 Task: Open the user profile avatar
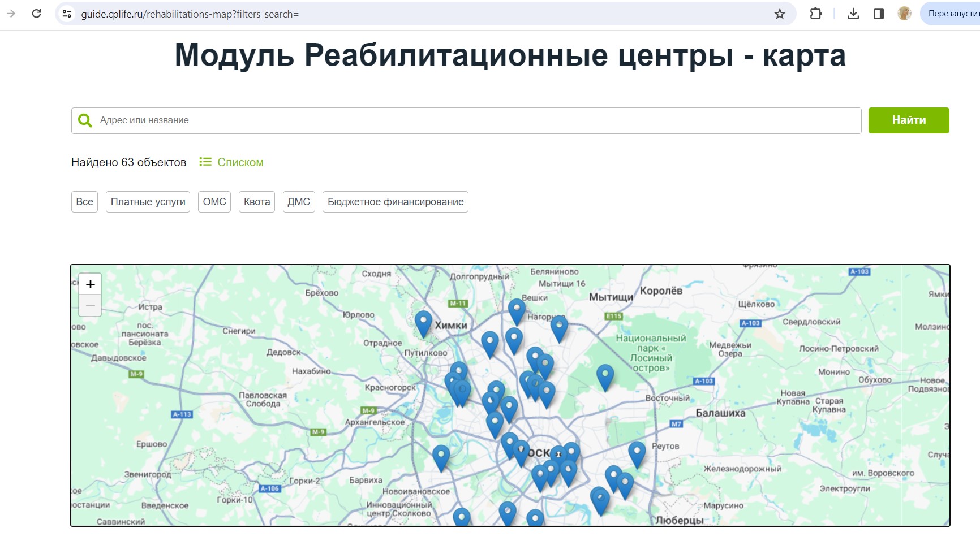point(904,14)
